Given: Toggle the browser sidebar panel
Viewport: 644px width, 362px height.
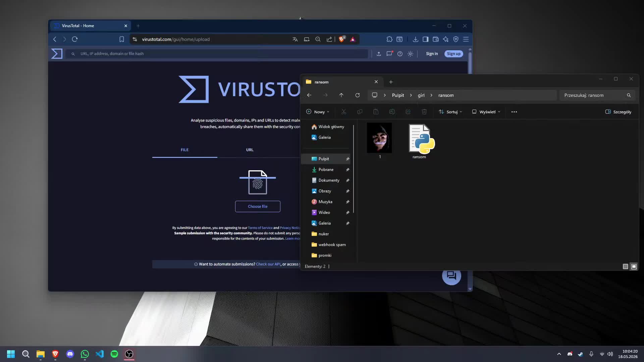Looking at the screenshot, I should (x=426, y=39).
